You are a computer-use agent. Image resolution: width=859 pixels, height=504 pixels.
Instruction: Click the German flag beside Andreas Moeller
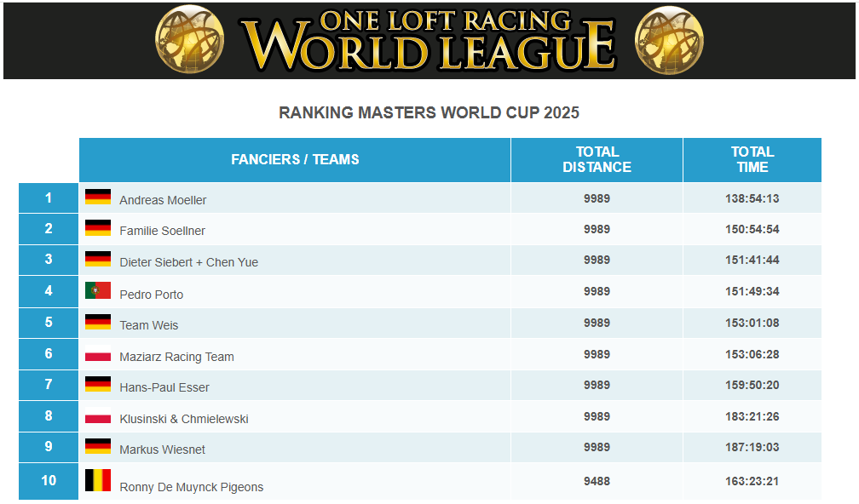pos(98,197)
